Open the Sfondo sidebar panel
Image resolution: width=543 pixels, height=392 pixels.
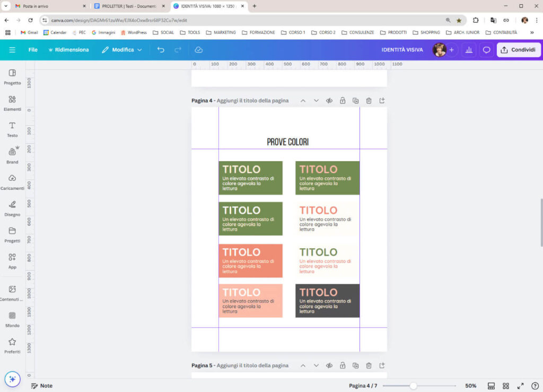tap(13, 320)
